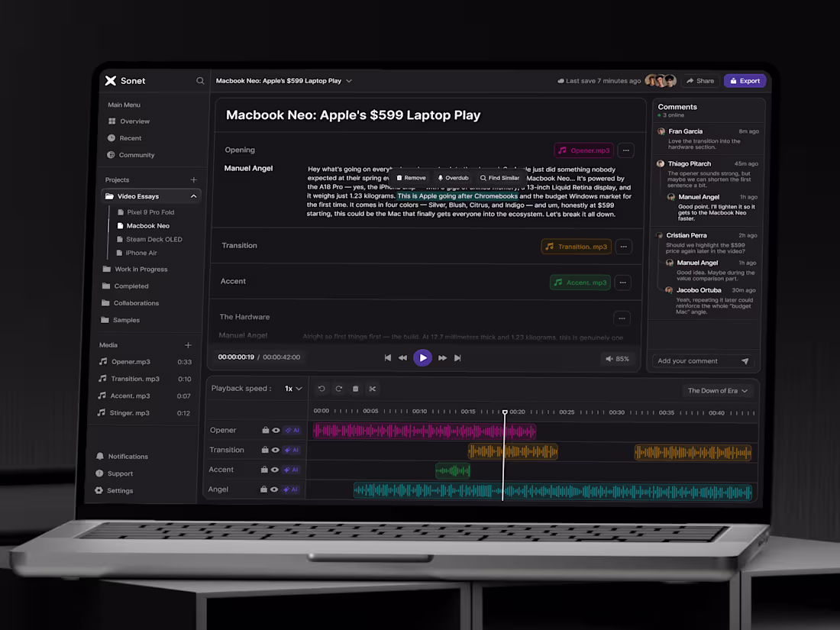This screenshot has width=840, height=630.
Task: Open the Playback speed dropdown
Action: [293, 388]
